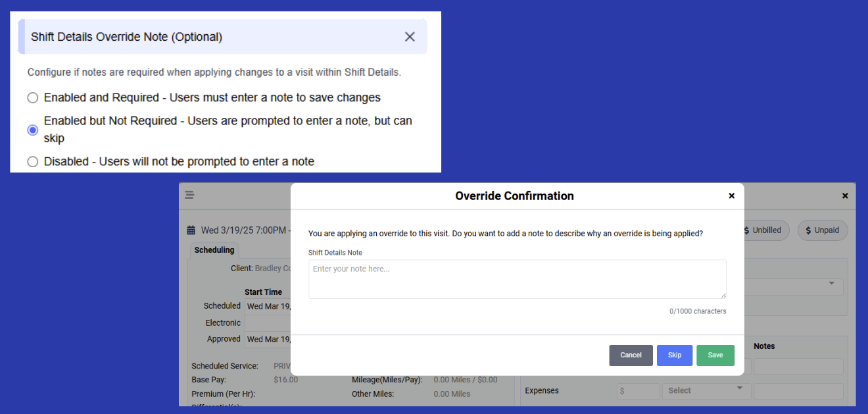Close the Override Confirmation dialog

pos(732,195)
